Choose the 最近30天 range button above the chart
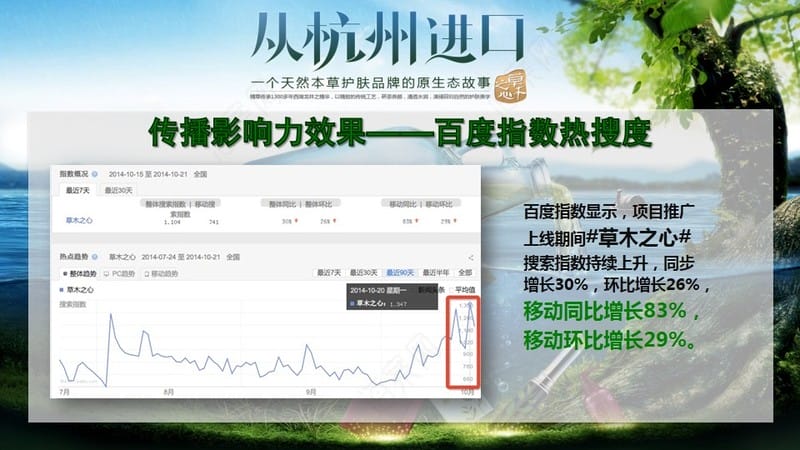This screenshot has height=450, width=800. click(364, 273)
